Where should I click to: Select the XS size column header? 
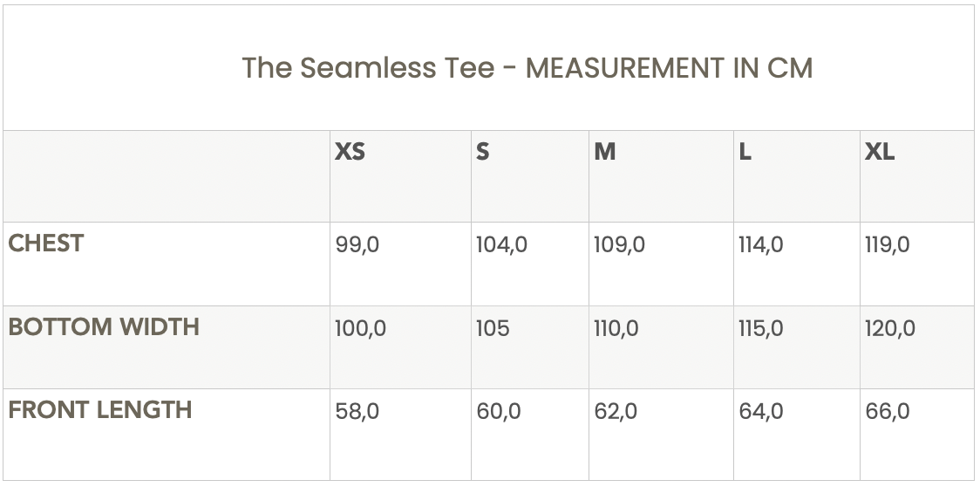click(x=350, y=152)
